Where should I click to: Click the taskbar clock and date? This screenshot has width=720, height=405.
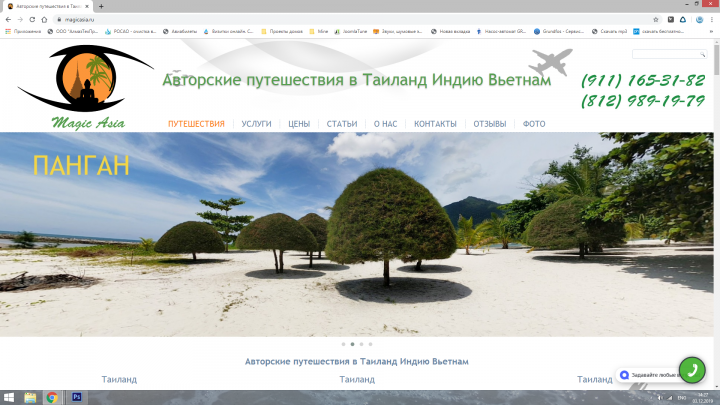pos(703,398)
